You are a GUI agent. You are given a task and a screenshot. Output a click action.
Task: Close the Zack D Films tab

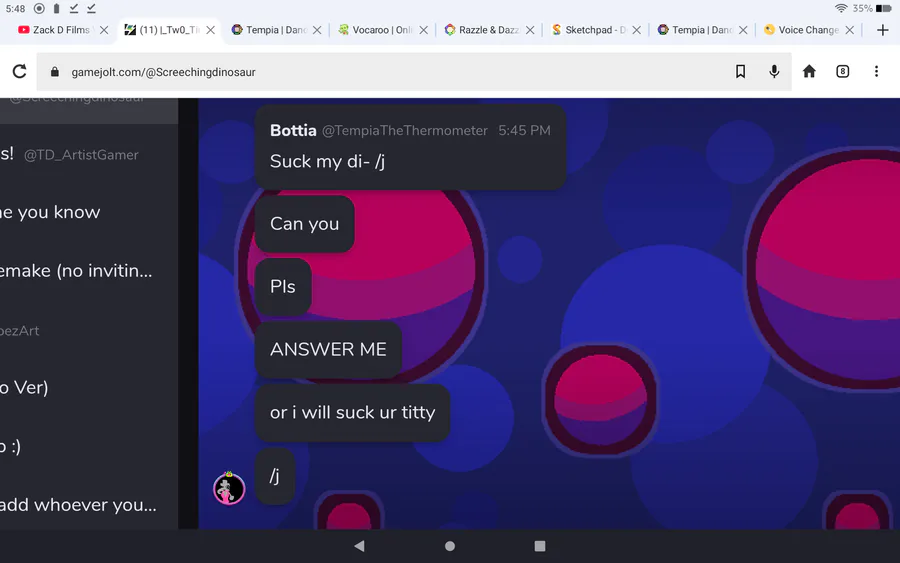(x=104, y=30)
